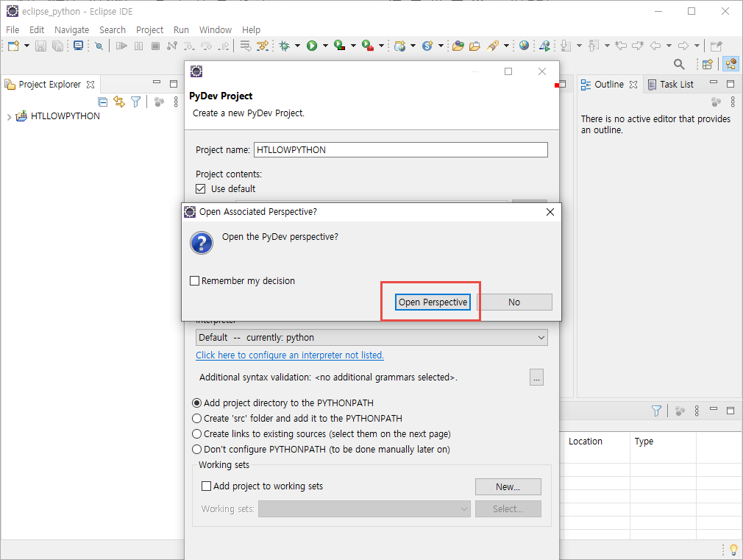Click Link with Editor in Project Explorer
The width and height of the screenshot is (743, 560).
[119, 102]
